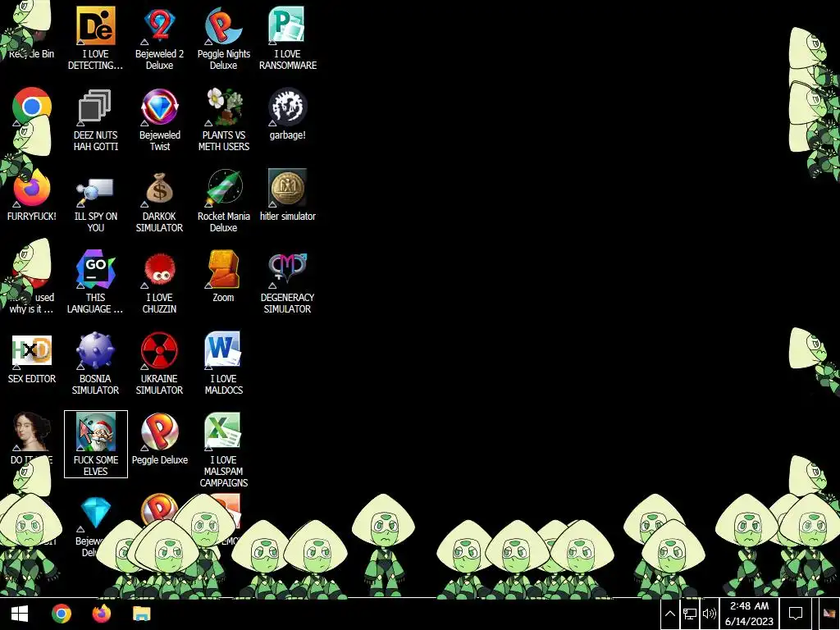Select the portrait painting desktop icon
This screenshot has width=840, height=630.
coord(32,431)
